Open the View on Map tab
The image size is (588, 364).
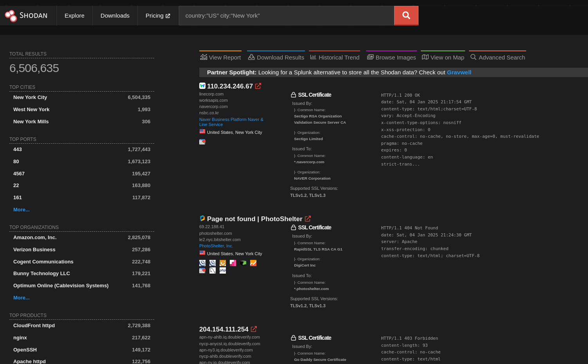443,57
